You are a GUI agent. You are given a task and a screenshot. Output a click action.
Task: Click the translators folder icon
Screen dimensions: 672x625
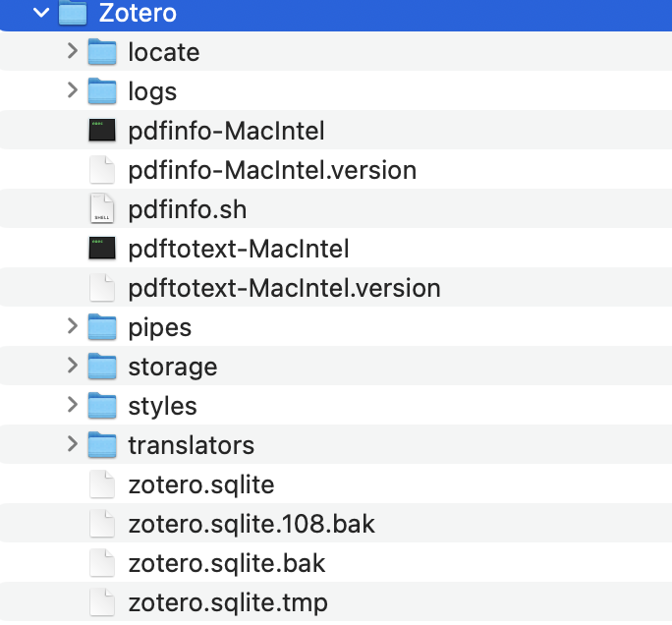click(x=102, y=445)
